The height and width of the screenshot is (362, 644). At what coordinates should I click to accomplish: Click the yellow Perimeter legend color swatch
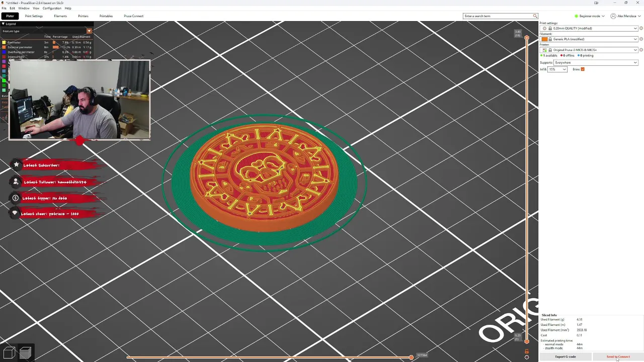coord(4,42)
